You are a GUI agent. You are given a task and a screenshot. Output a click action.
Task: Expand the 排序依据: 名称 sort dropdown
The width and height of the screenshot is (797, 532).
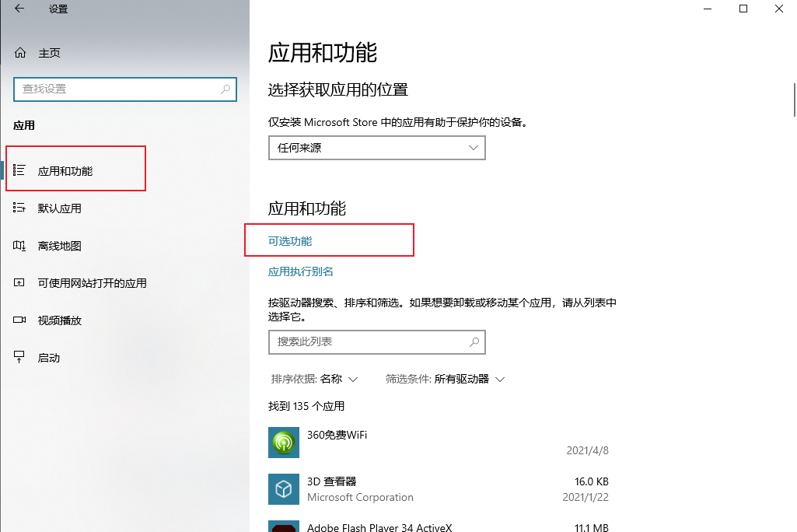pyautogui.click(x=315, y=379)
